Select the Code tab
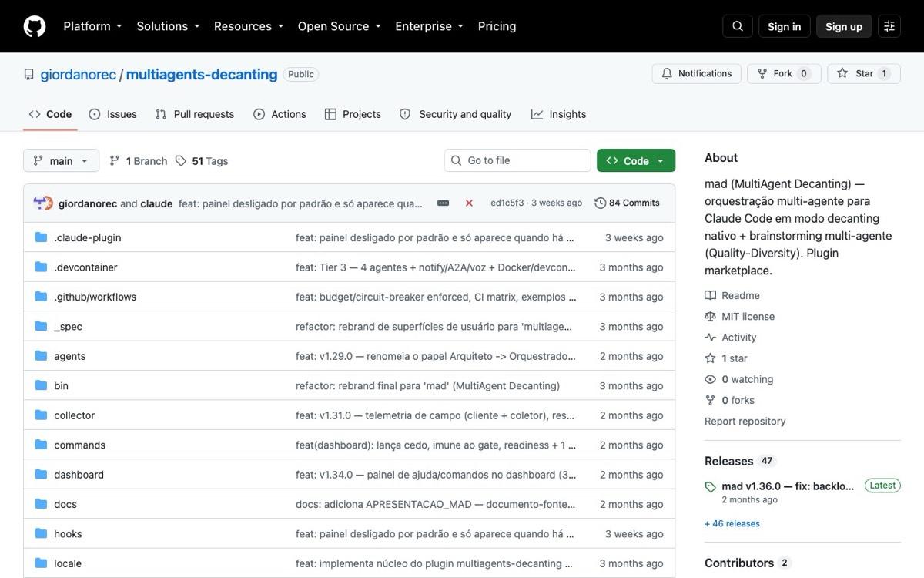The height and width of the screenshot is (578, 924). pos(50,114)
